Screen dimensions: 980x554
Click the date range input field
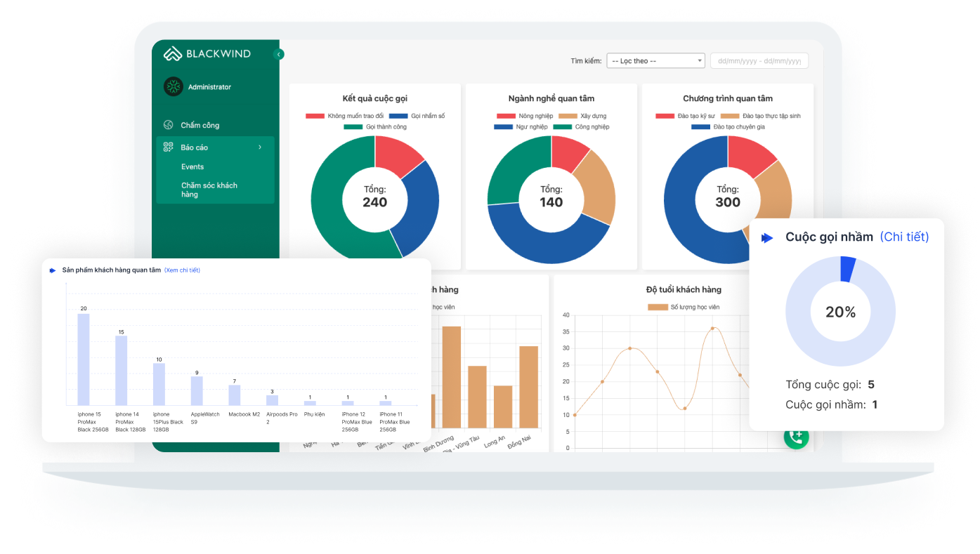[x=759, y=61]
